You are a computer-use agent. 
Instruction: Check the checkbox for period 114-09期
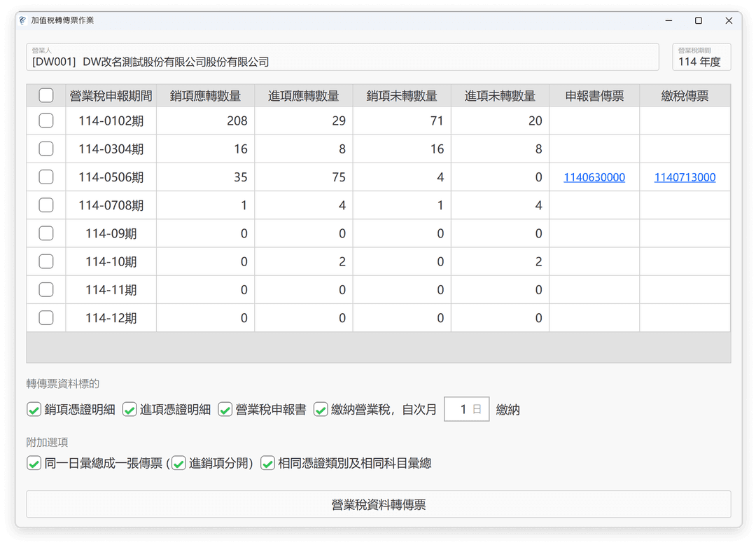(x=46, y=233)
